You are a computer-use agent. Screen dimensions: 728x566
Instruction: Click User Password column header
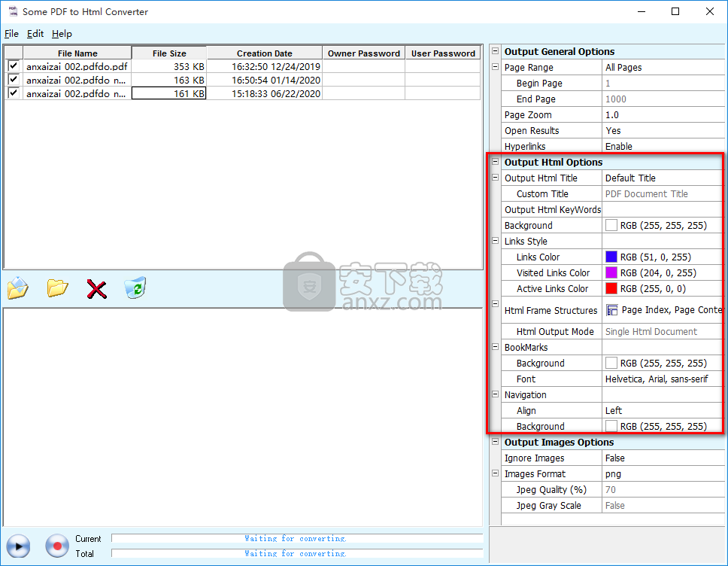443,53
